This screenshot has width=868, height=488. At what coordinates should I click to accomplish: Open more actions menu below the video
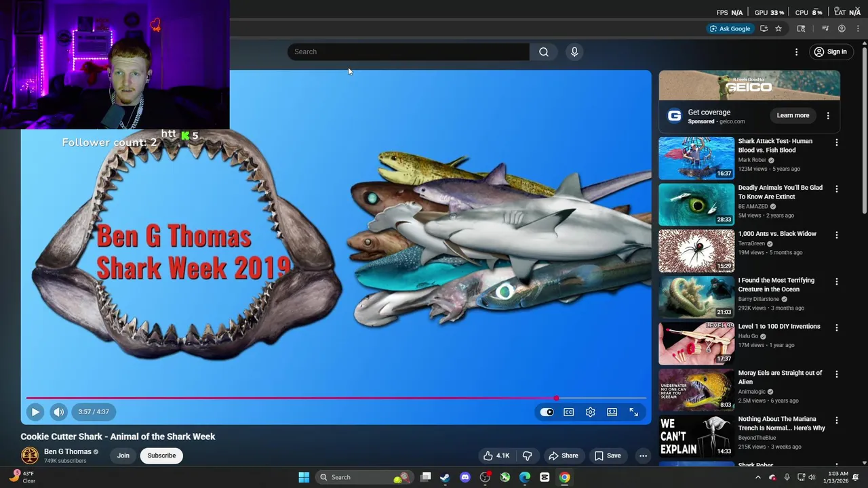(643, 455)
